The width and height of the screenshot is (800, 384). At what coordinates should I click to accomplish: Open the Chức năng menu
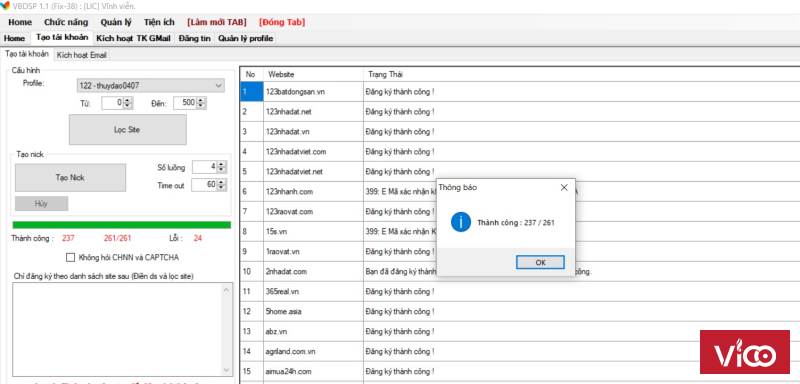click(66, 22)
